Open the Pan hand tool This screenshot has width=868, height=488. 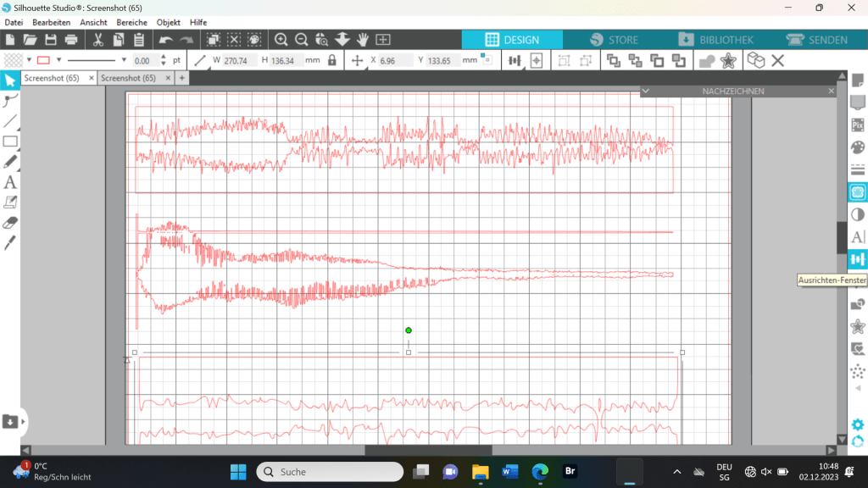pos(363,40)
